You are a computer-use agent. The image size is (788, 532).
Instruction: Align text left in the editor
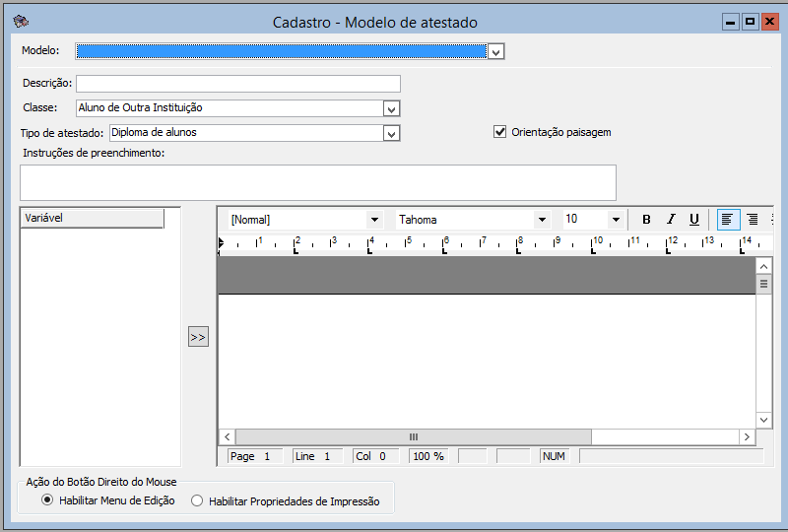coord(728,220)
